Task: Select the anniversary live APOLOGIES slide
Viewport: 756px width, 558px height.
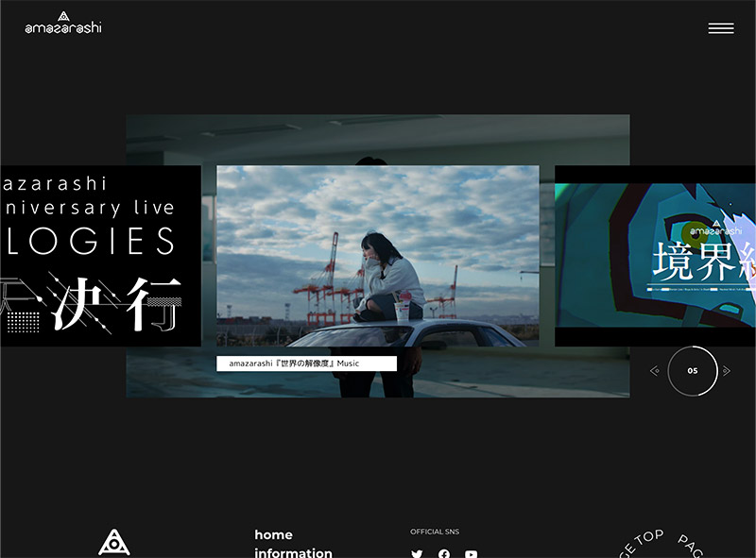Action: (100, 256)
